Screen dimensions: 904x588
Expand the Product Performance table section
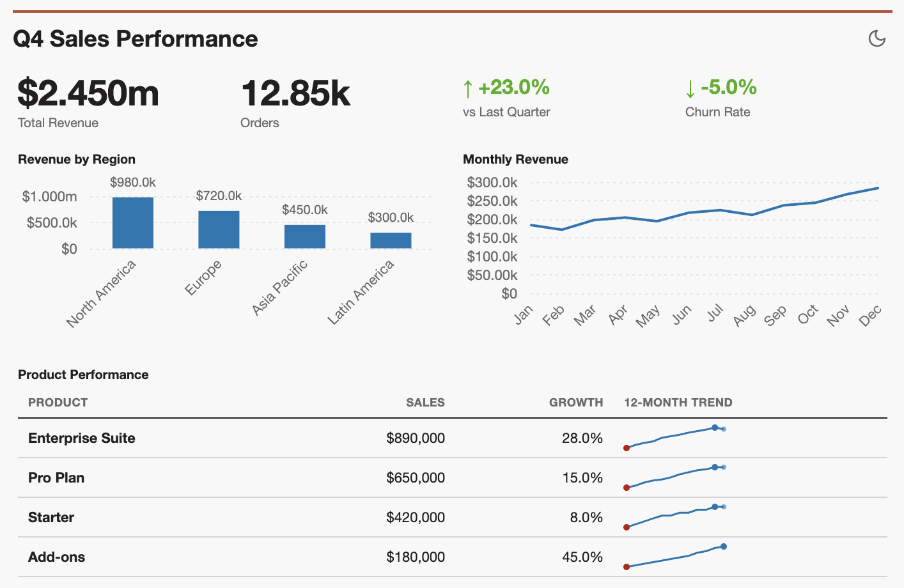click(83, 375)
